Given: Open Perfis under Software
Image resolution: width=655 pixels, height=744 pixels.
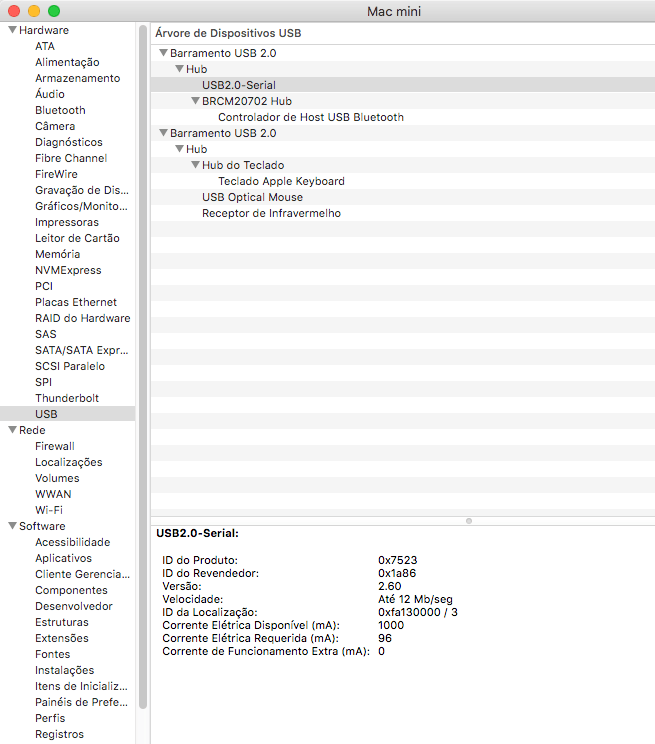Looking at the screenshot, I should 50,718.
